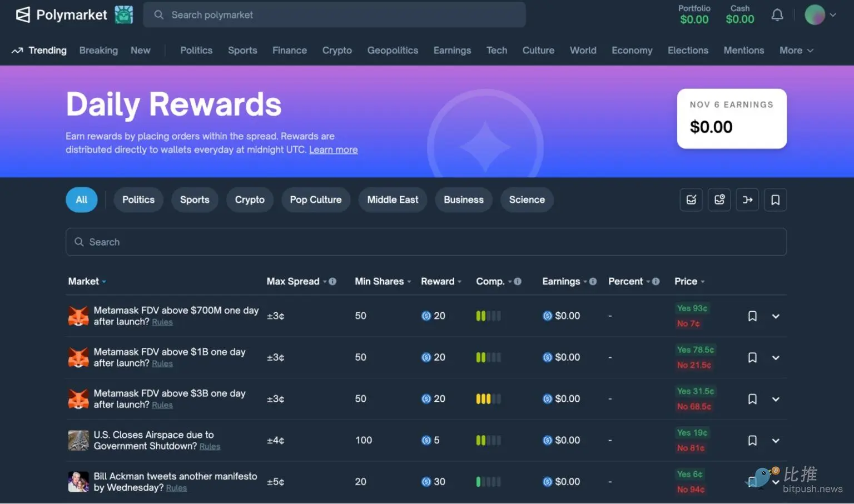Switch to the Breaking tab

click(x=98, y=51)
